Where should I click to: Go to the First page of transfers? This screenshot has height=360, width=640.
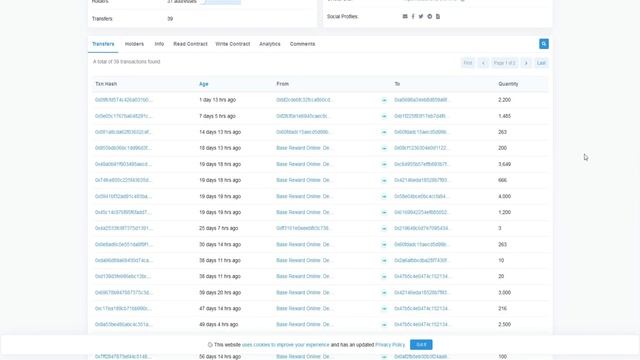(x=468, y=63)
